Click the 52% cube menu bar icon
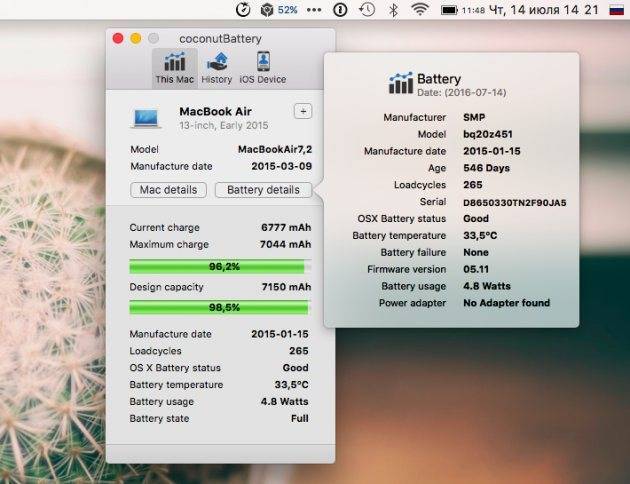The image size is (630, 484). [x=279, y=10]
